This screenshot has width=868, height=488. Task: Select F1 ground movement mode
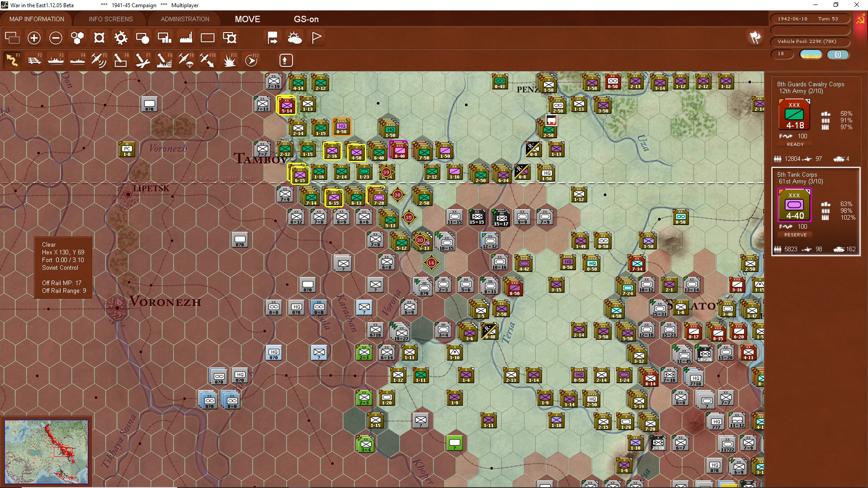pyautogui.click(x=12, y=60)
